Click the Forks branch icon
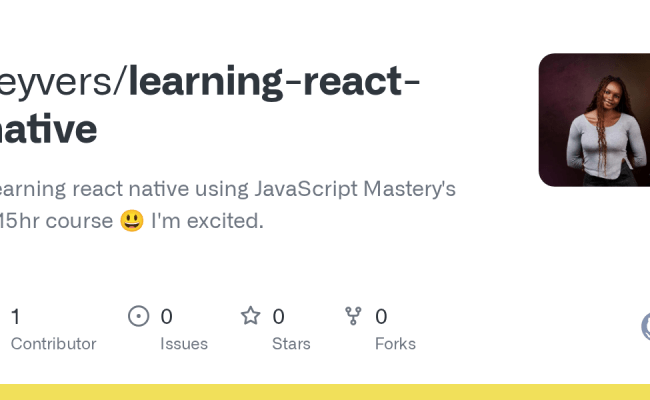 (353, 316)
